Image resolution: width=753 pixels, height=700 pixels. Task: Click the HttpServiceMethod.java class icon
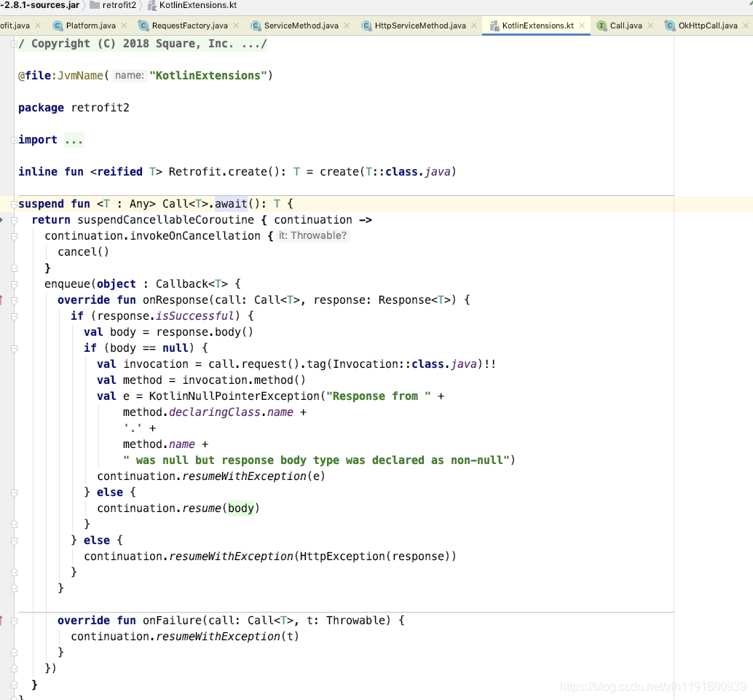366,25
